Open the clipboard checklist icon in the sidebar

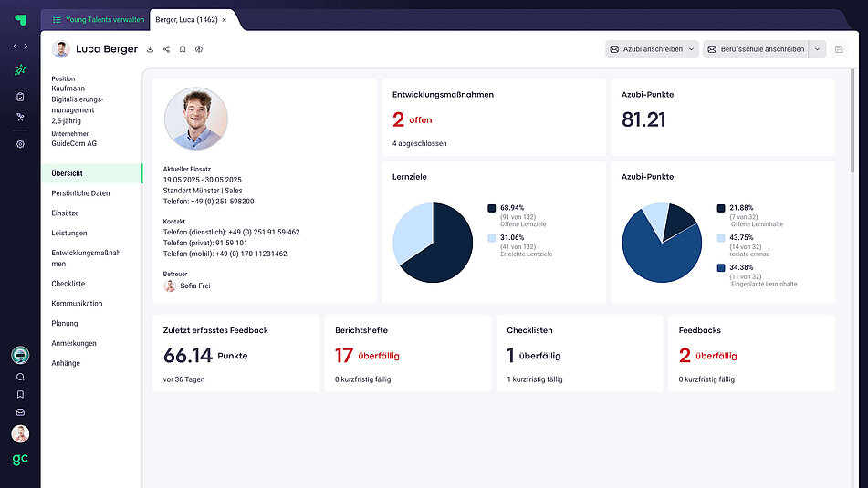[x=20, y=97]
